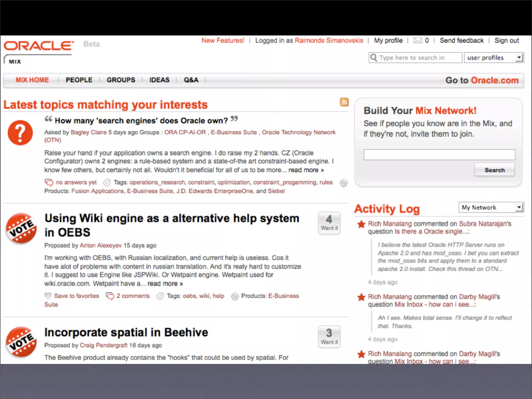Open Raimonds Simanovskis profile link
Image resolution: width=532 pixels, height=399 pixels.
329,41
